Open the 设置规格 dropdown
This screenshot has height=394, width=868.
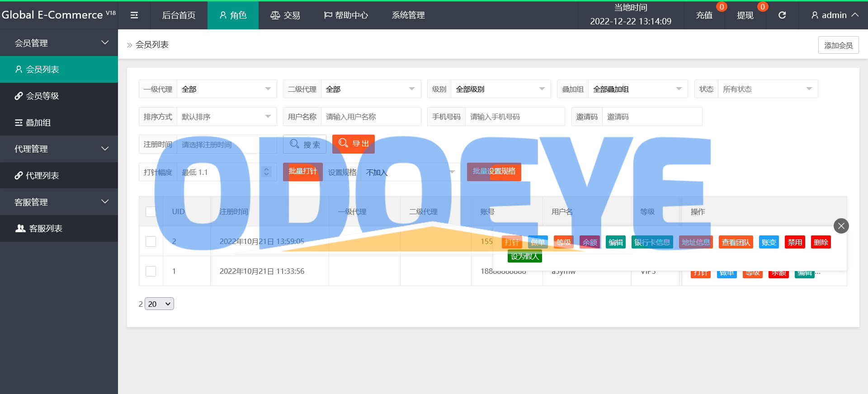(410, 172)
